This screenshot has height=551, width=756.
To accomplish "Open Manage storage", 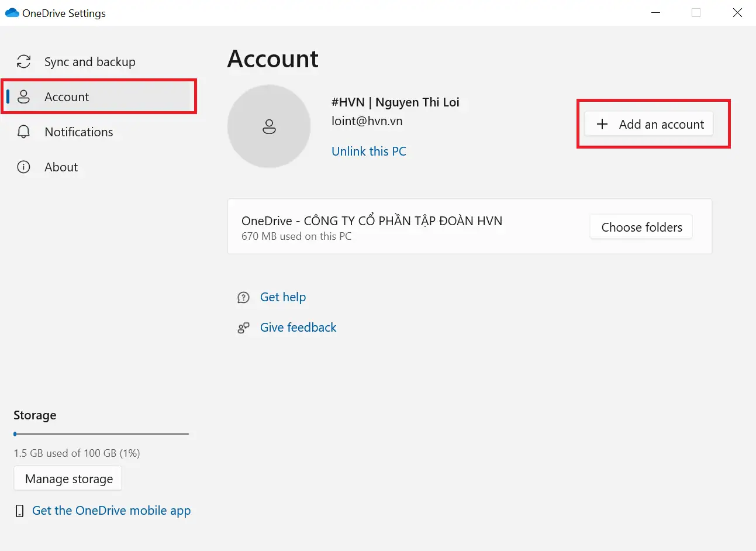I will click(67, 478).
